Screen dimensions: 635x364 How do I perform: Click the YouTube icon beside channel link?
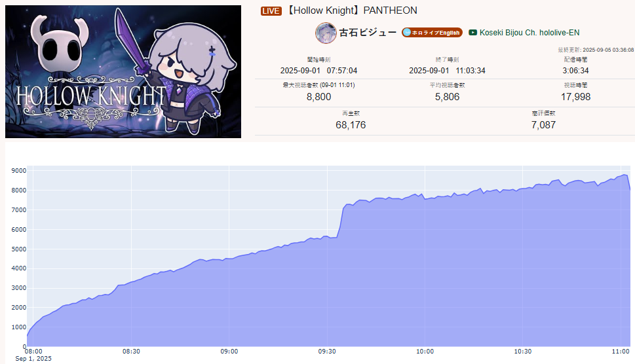pos(472,33)
